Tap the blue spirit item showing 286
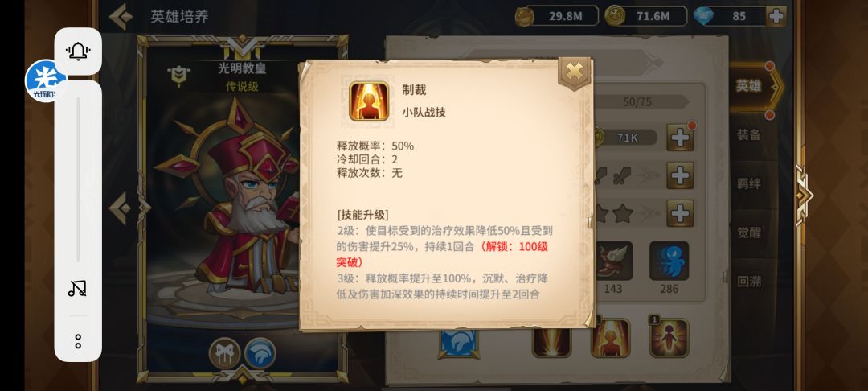Viewport: 868px width, 391px height. pyautogui.click(x=669, y=261)
